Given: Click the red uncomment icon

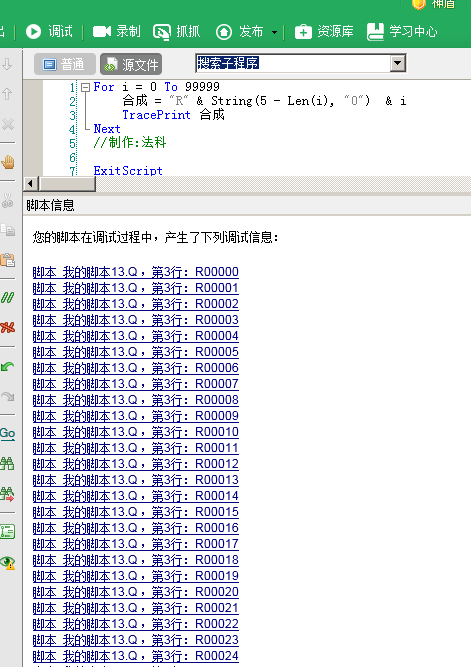Looking at the screenshot, I should 8,327.
